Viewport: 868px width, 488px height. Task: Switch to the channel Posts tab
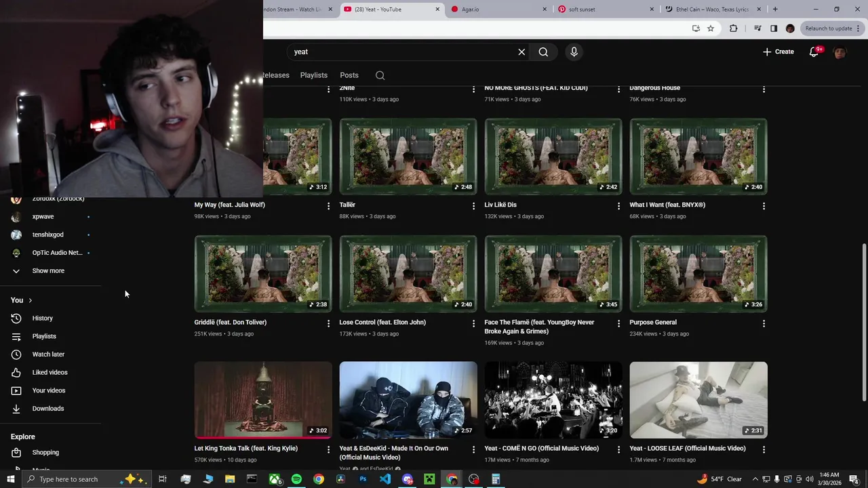click(x=349, y=75)
